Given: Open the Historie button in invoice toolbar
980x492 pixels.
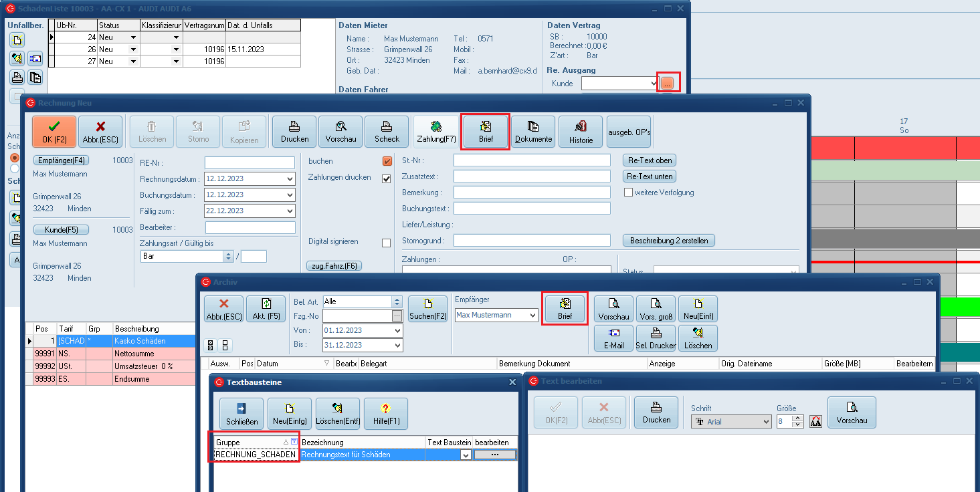Looking at the screenshot, I should coord(581,132).
